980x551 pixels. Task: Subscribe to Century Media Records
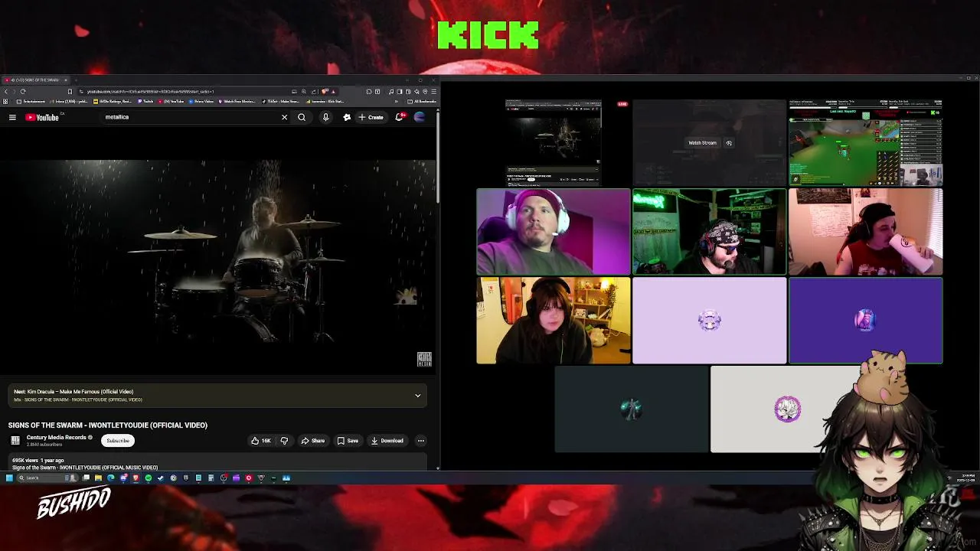[x=118, y=441]
